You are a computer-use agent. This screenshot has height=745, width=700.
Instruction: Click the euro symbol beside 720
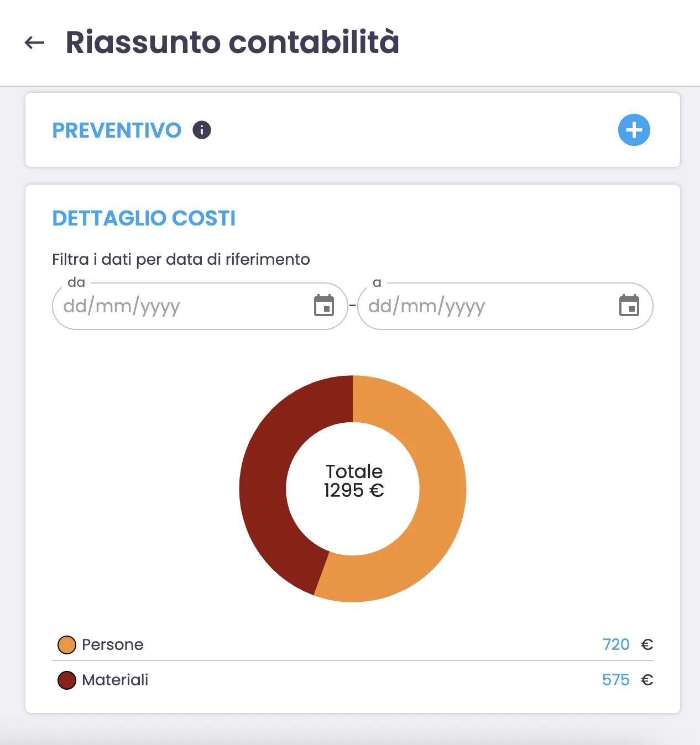click(x=647, y=645)
